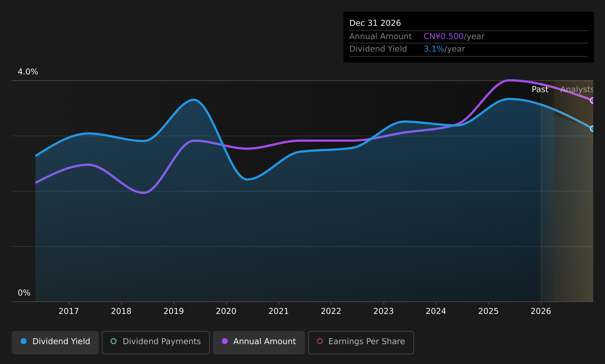Click the pink Earnings Per Share circle icon
Screen dimensions: 605x364
[x=320, y=342]
